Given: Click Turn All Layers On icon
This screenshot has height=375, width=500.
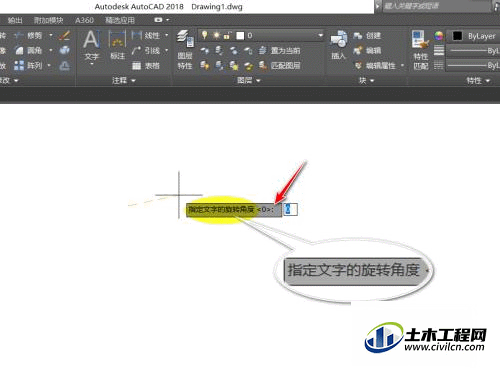Looking at the screenshot, I should 204,65.
